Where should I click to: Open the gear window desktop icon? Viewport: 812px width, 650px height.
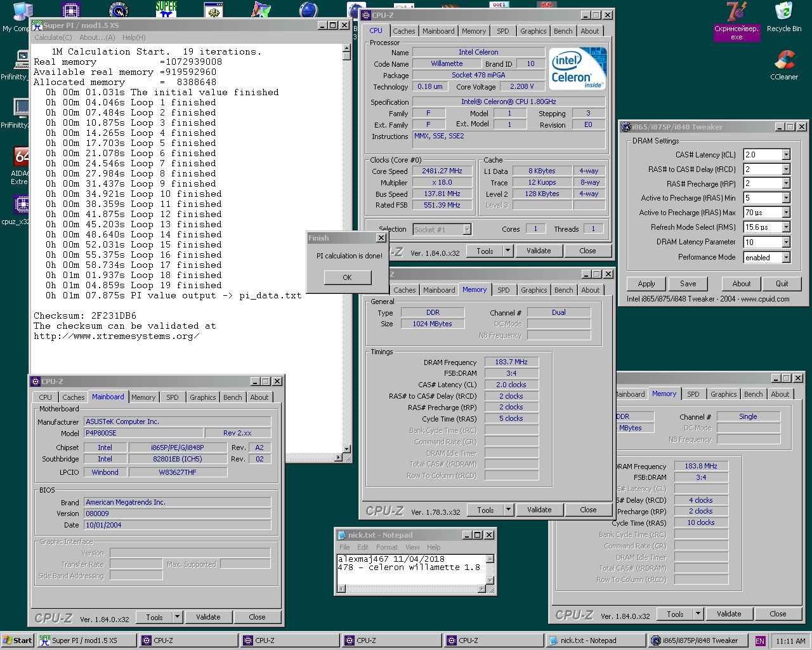pos(214,9)
